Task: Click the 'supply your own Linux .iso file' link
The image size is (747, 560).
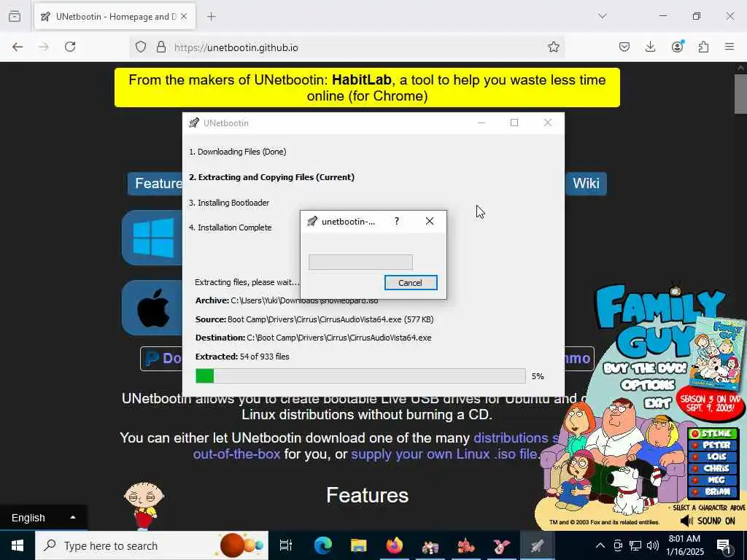Action: point(446,454)
